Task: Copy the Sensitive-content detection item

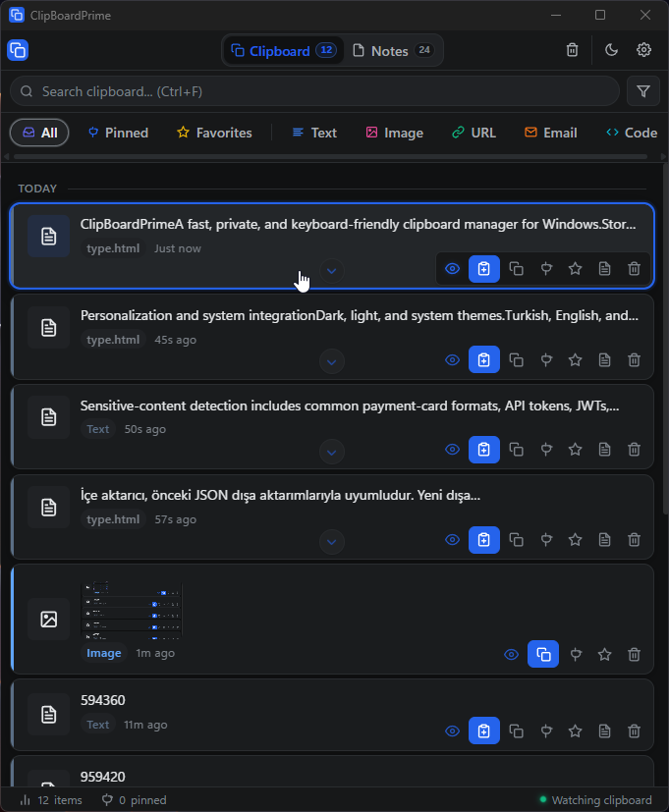Action: tap(516, 449)
